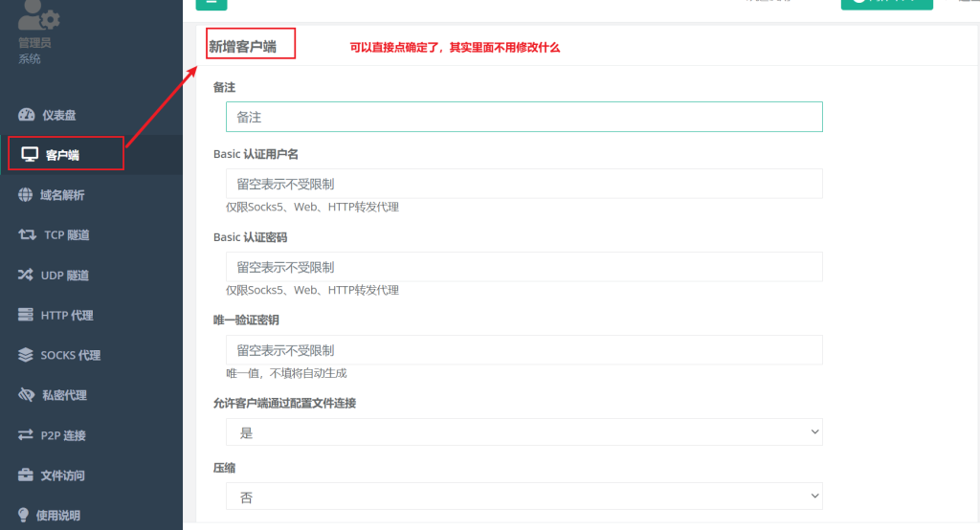Viewport: 980px width, 530px height.
Task: Click the Basic 认证密码 field label
Action: 250,237
